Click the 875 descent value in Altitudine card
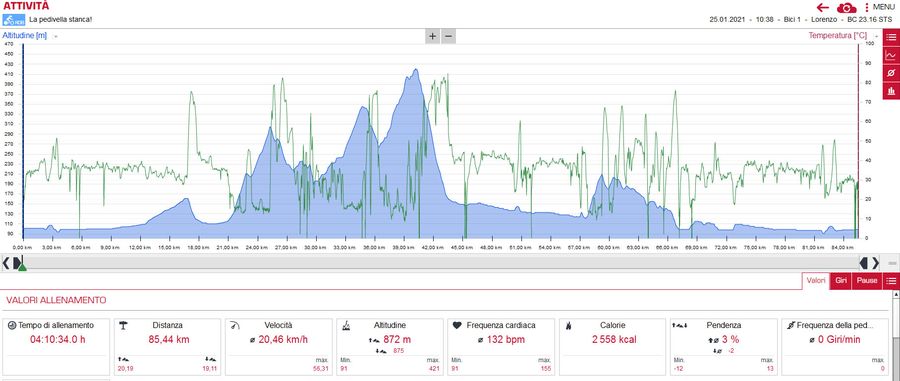This screenshot has width=900, height=381. coord(399,351)
